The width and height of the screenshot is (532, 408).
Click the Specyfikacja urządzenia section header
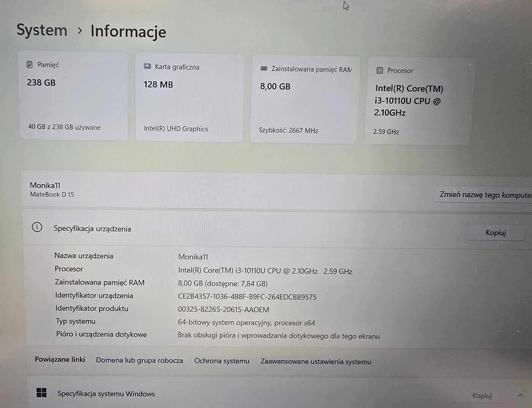point(92,229)
